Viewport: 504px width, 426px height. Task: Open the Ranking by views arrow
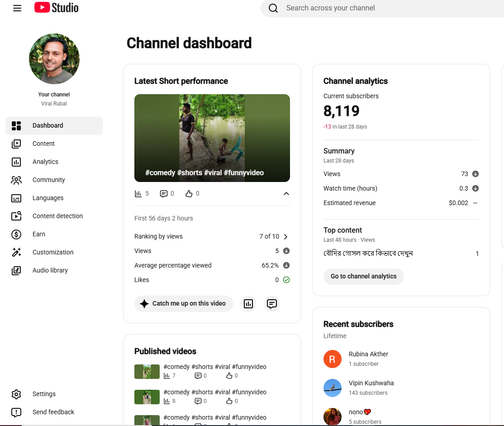tap(285, 237)
